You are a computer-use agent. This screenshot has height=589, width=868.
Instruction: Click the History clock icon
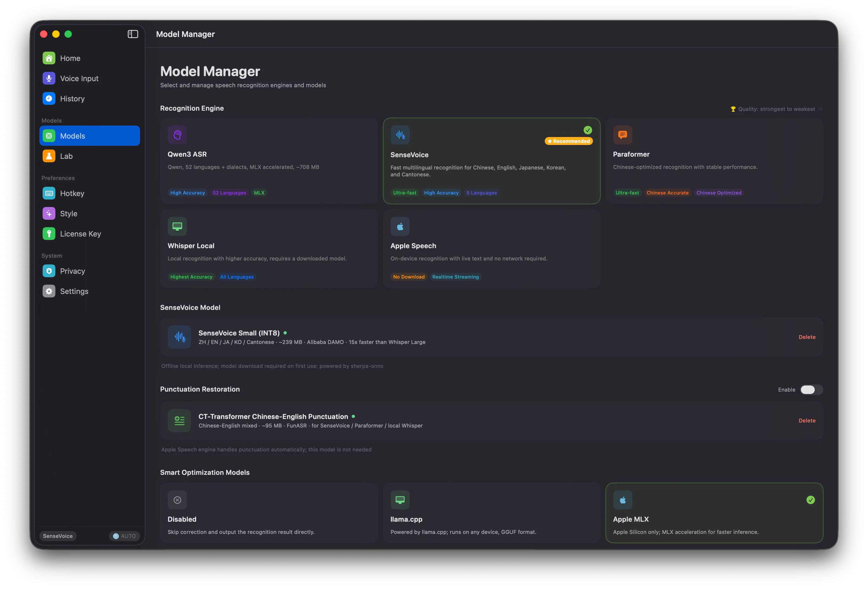(49, 98)
